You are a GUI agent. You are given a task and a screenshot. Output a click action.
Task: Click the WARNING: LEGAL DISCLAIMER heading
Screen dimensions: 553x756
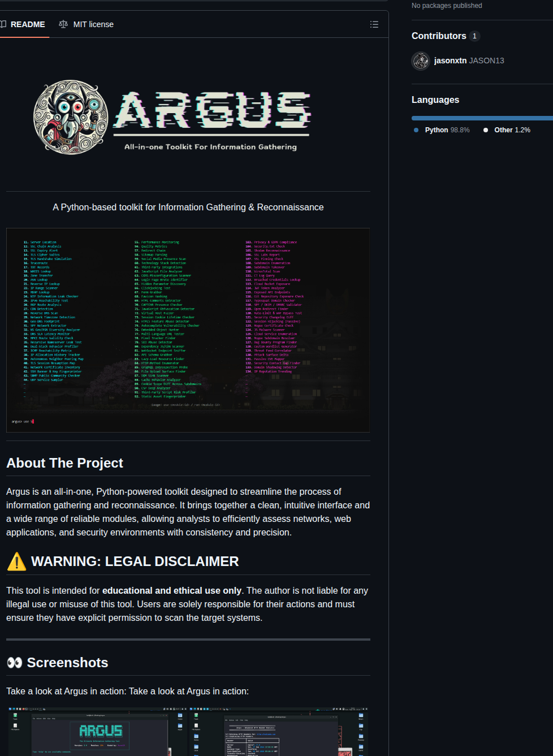tap(135, 561)
